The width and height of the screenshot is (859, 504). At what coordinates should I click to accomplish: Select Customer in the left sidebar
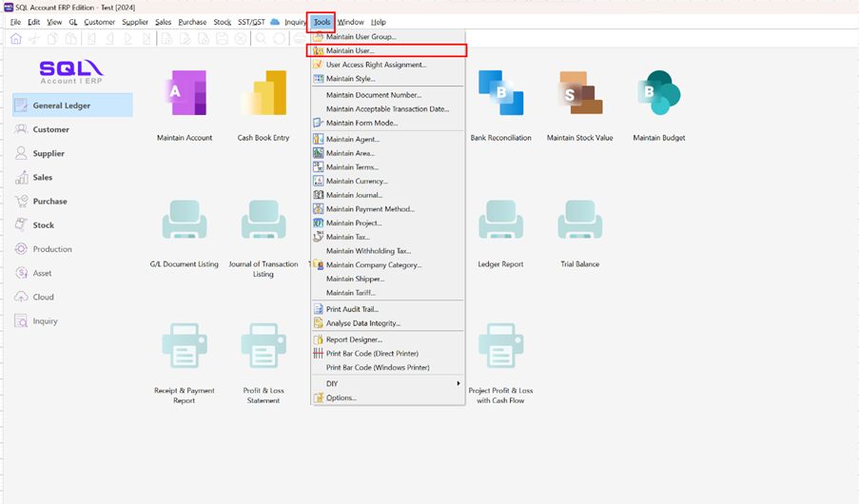click(x=51, y=129)
